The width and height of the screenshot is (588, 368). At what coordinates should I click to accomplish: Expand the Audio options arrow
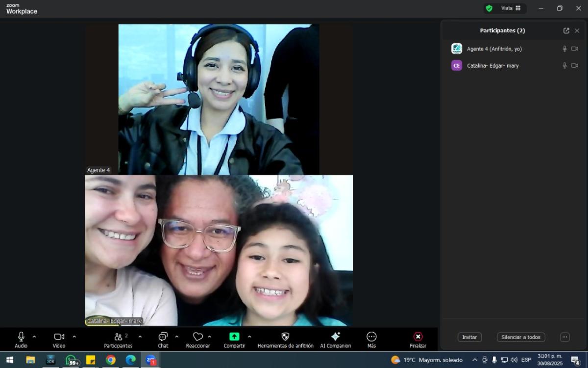pos(34,337)
